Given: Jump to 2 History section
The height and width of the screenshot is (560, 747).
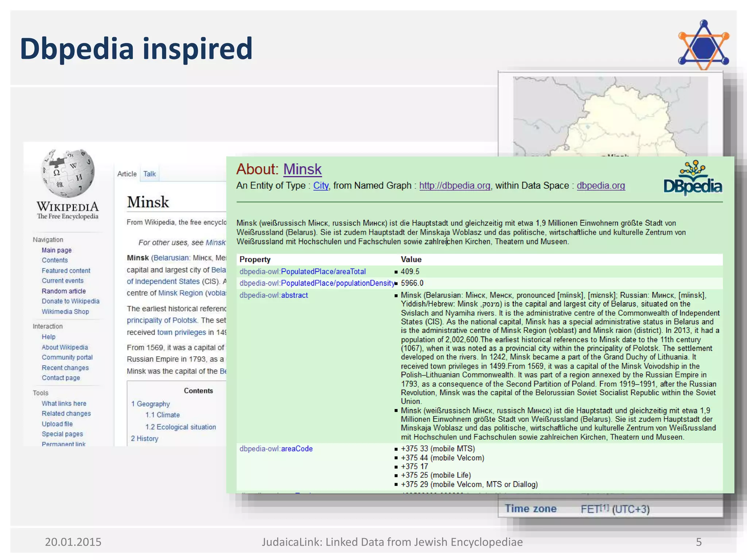Looking at the screenshot, I should 145,439.
